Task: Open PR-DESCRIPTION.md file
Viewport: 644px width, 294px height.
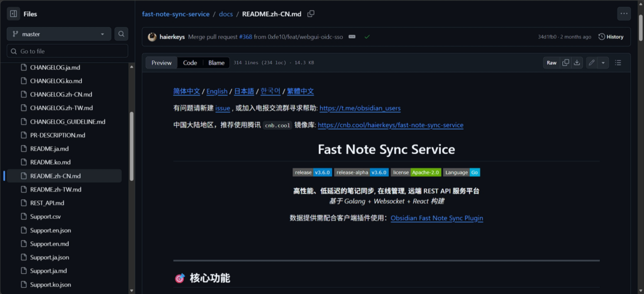Action: pyautogui.click(x=57, y=135)
